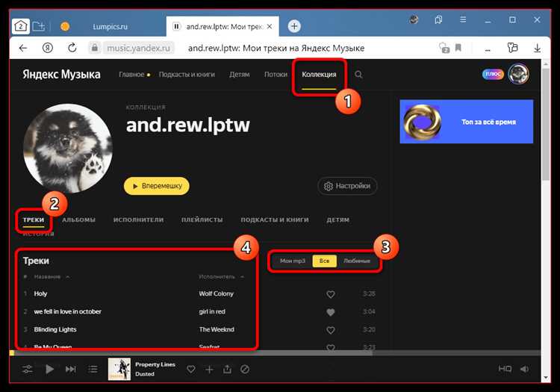Open the play queue list icon
Image resolution: width=560 pixels, height=392 pixels.
pyautogui.click(x=93, y=369)
